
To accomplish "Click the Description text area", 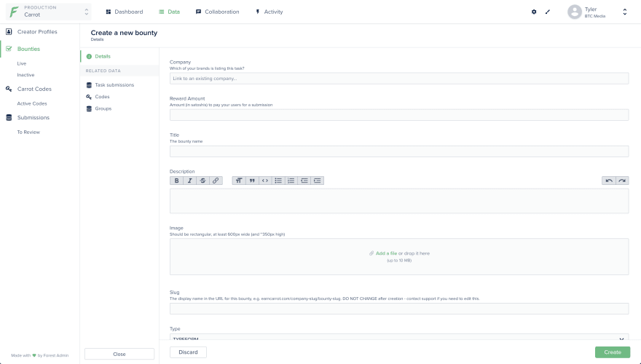I will [x=399, y=201].
